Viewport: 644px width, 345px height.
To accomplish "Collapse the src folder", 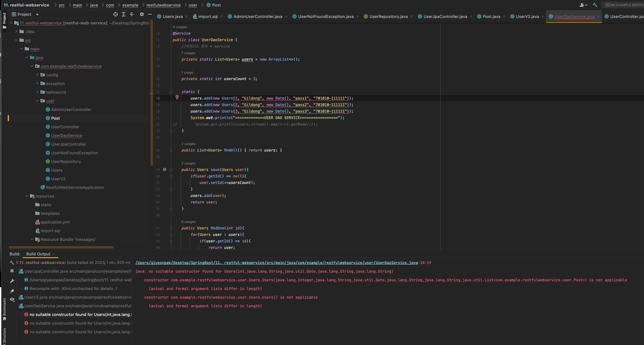I will pos(16,40).
